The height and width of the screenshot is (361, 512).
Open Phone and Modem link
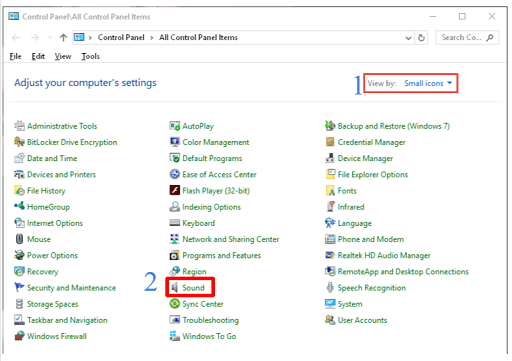click(x=371, y=239)
